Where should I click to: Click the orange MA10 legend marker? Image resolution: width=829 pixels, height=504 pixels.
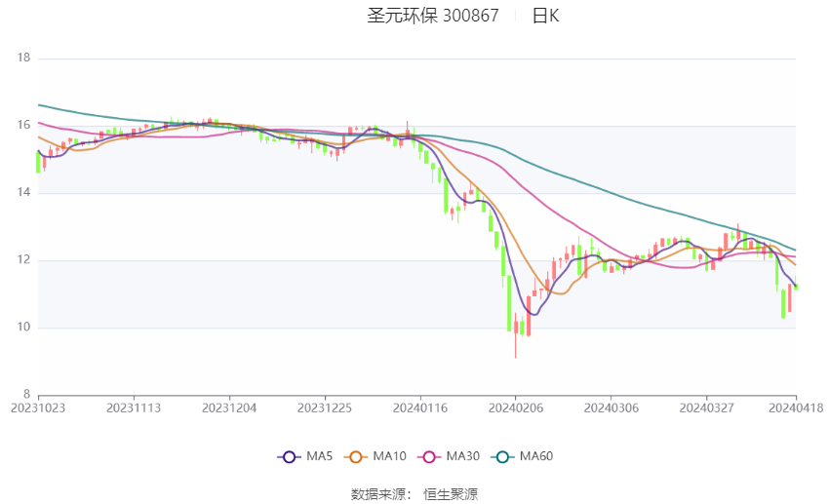point(355,457)
